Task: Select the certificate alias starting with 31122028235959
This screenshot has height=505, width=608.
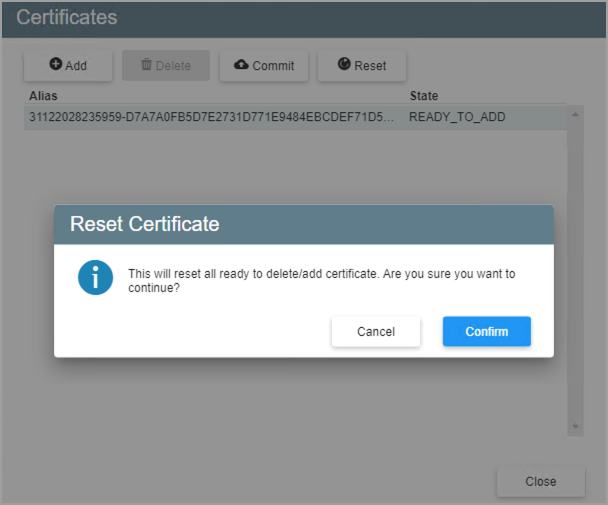Action: pos(211,117)
